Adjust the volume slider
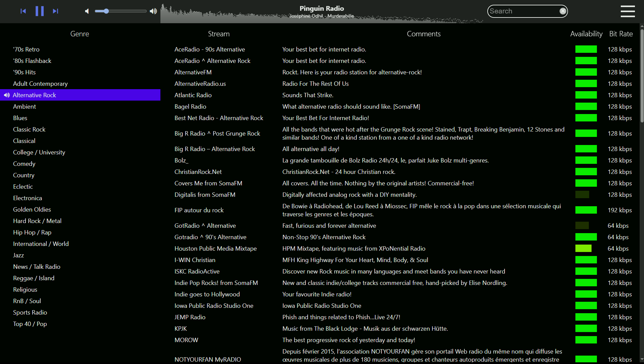 point(106,11)
